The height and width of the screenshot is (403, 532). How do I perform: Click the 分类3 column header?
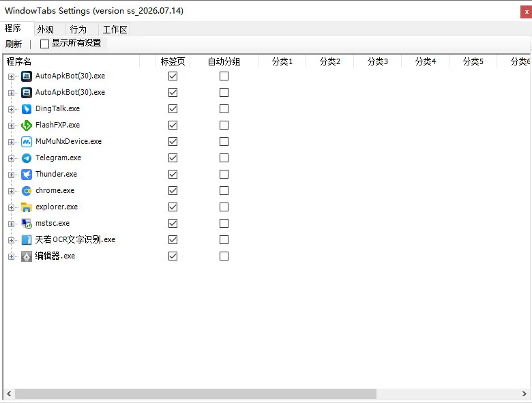(x=378, y=61)
